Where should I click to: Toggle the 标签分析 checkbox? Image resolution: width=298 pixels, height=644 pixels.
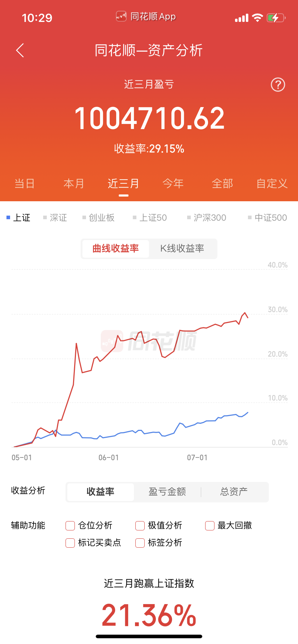coord(140,543)
